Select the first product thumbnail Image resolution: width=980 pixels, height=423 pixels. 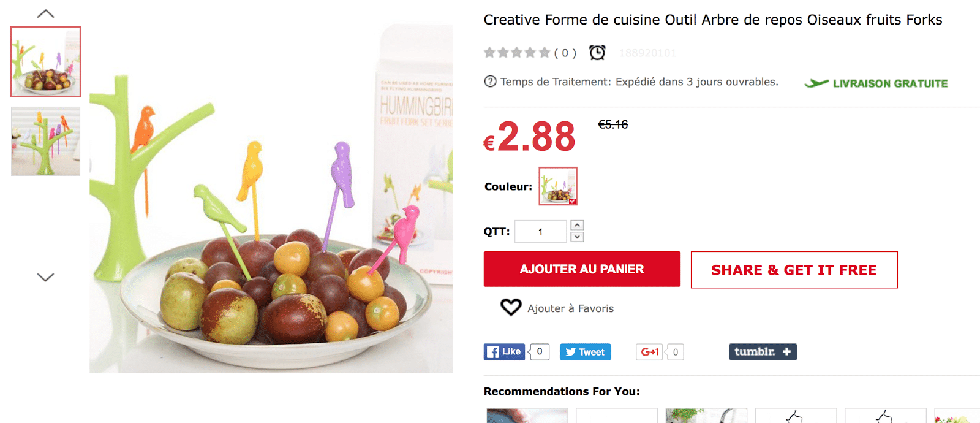point(46,62)
